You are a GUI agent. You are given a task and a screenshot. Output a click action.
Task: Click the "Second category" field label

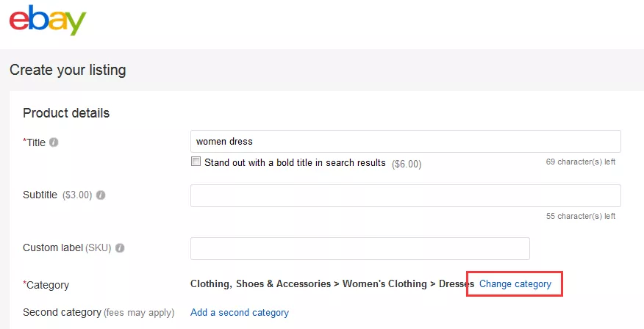point(62,313)
